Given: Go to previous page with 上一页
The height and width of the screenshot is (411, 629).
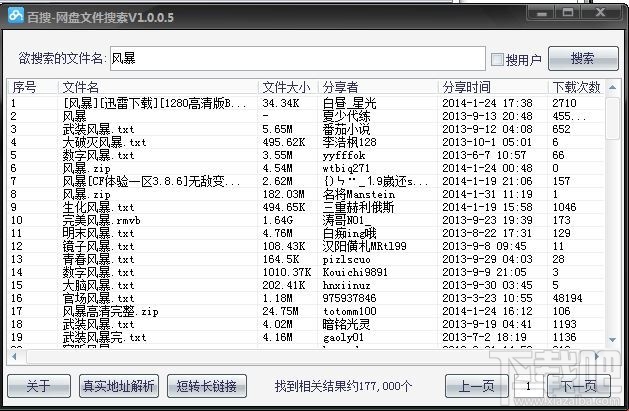Looking at the screenshot, I should pos(477,386).
